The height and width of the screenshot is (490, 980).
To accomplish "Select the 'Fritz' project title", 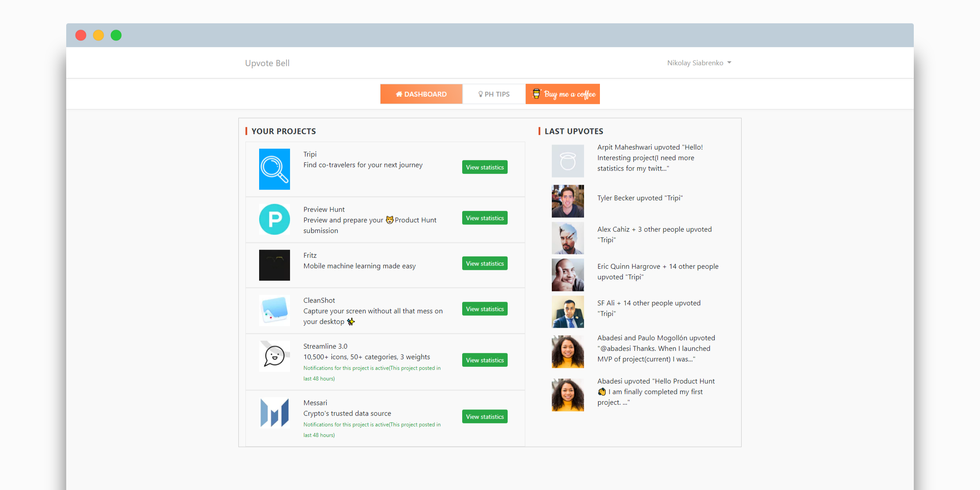I will point(310,255).
